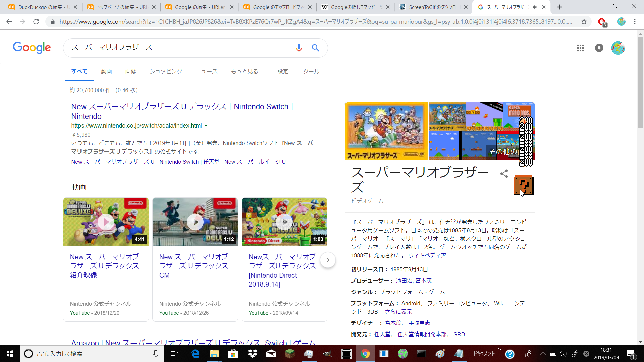The image size is (644, 362).
Task: Open Microsoft Store from taskbar
Action: pos(233,354)
